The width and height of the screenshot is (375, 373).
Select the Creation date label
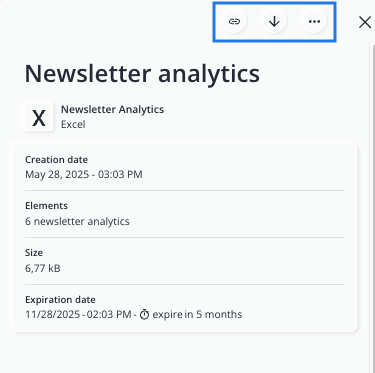point(56,160)
